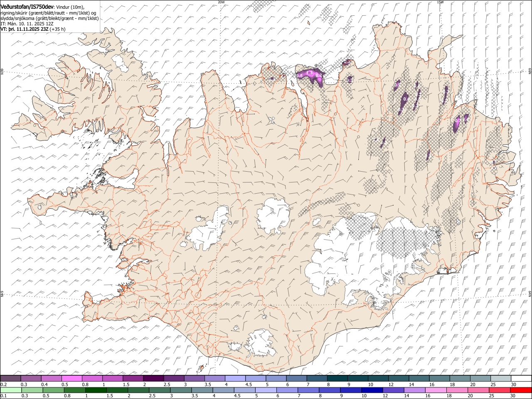Pick the upper legend swatch labeled 0.2
The image size is (532, 399).
coord(10,378)
